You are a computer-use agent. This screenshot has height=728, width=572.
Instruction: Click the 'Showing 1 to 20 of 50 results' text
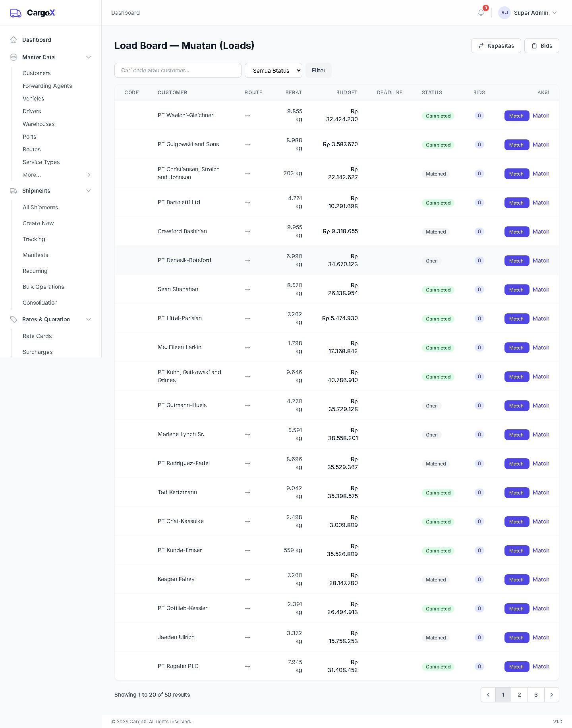tap(152, 695)
